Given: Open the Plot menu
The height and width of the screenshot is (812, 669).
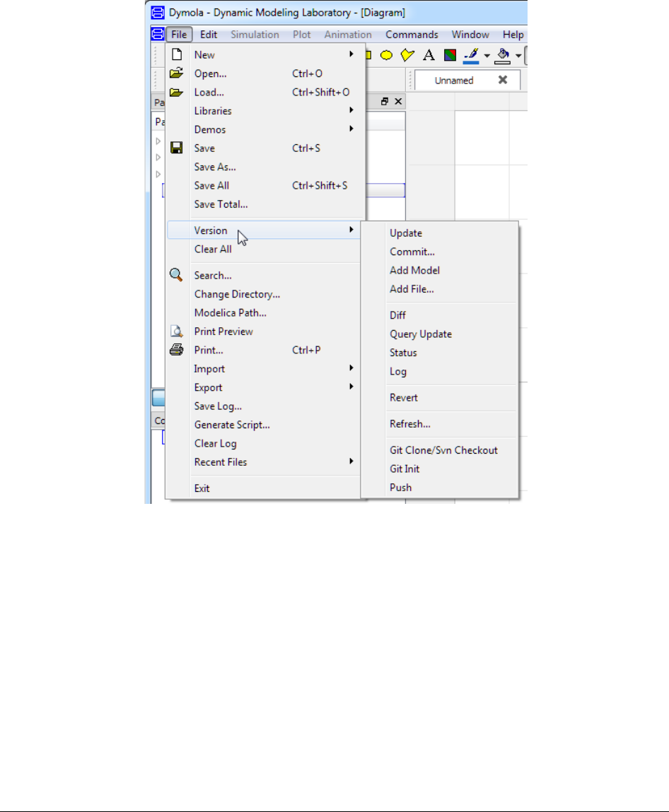Looking at the screenshot, I should pyautogui.click(x=301, y=34).
